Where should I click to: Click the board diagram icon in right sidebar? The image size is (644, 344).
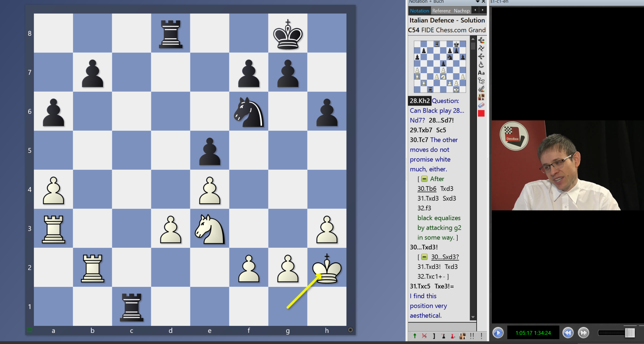[481, 97]
